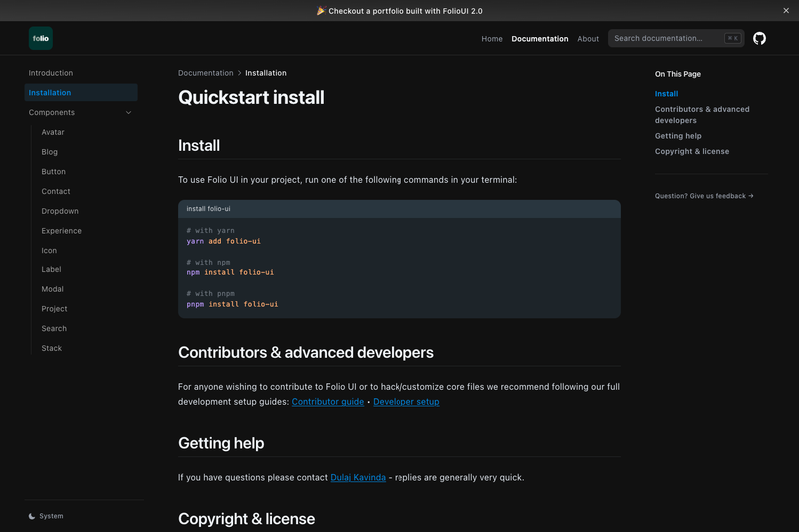The height and width of the screenshot is (532, 799).
Task: Open the System theme switcher
Action: [46, 516]
